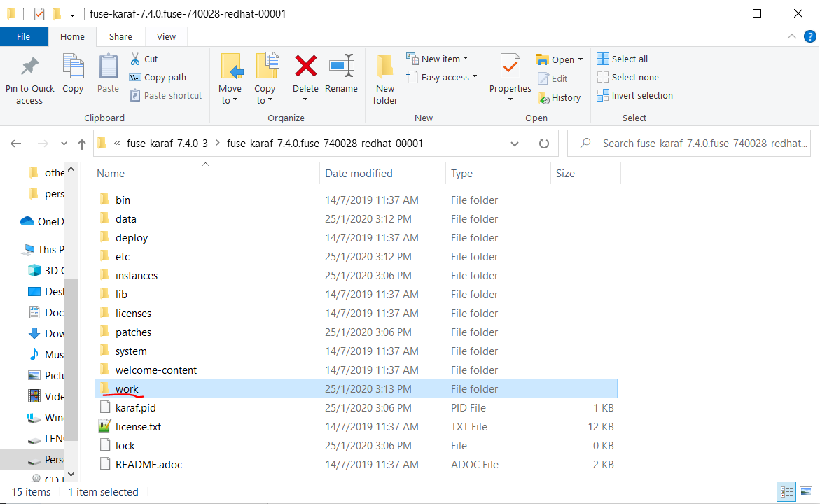Switch to Large icons view layout icon
This screenshot has width=820, height=504.
806,492
